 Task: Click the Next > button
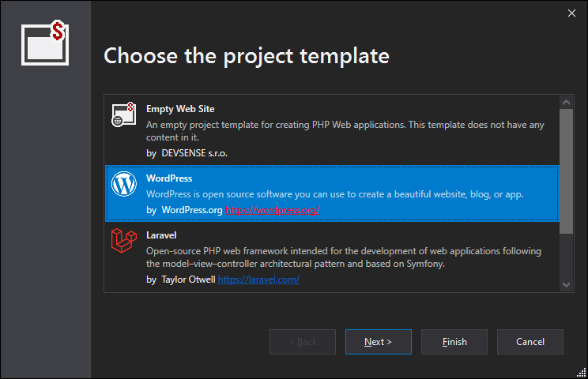(x=379, y=342)
